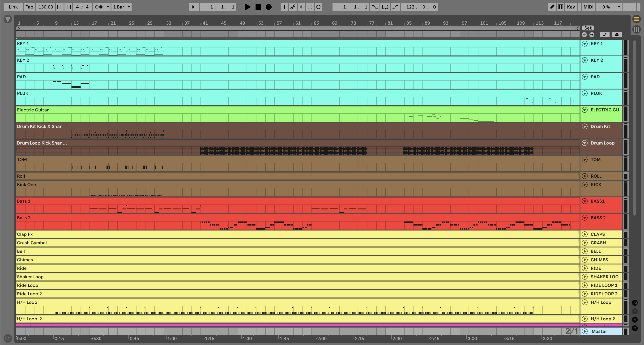Click the Set locator button
Image resolution: width=644 pixels, height=345 pixels.
(588, 28)
